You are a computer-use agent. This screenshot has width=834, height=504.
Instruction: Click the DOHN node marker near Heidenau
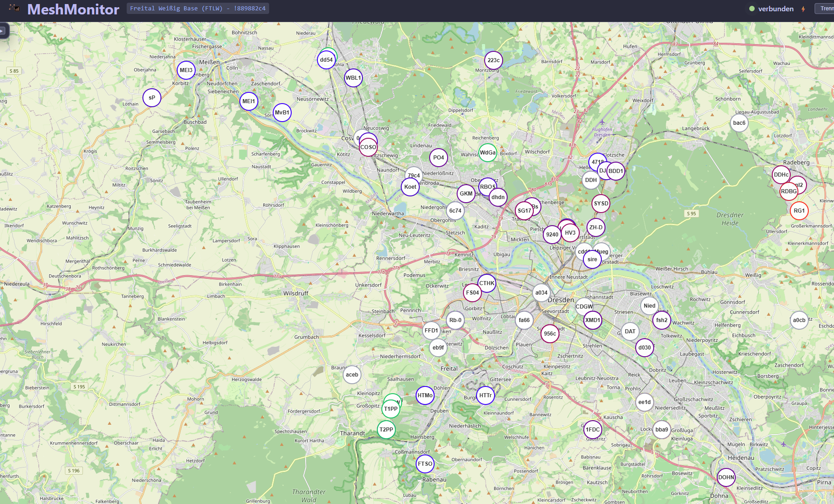coord(726,477)
